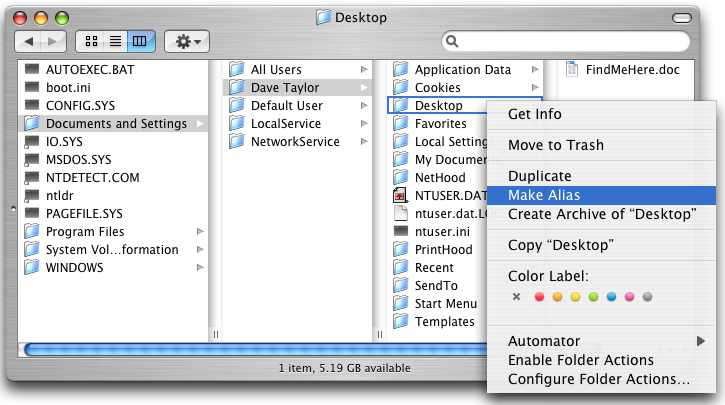
Task: Choose Configure Folder Actions...
Action: (602, 379)
